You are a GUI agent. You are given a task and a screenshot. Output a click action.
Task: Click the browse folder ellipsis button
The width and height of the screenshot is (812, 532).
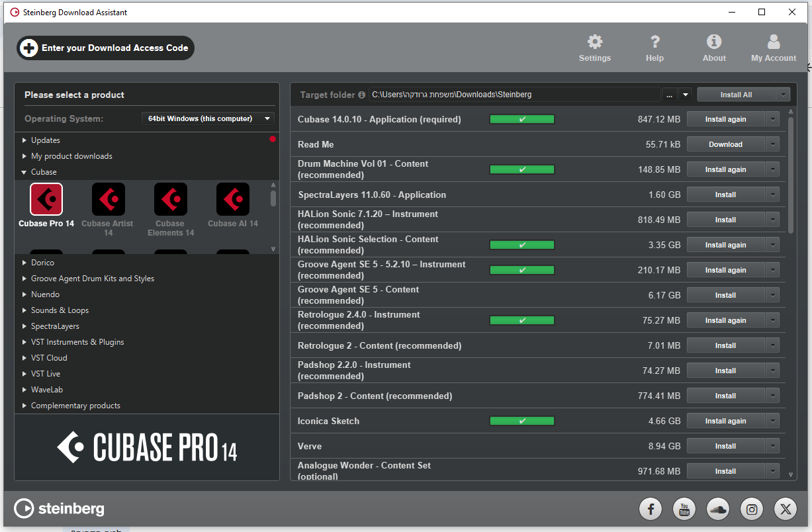point(670,95)
